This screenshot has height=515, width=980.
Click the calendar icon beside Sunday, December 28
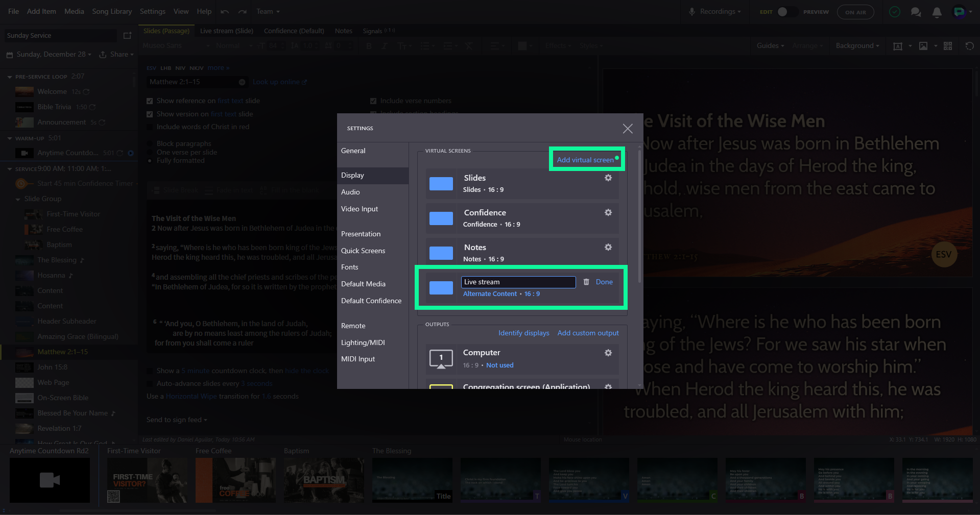pos(10,55)
